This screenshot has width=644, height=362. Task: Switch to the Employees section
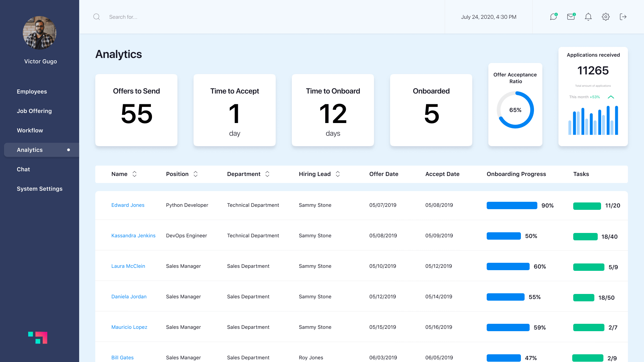[32, 92]
